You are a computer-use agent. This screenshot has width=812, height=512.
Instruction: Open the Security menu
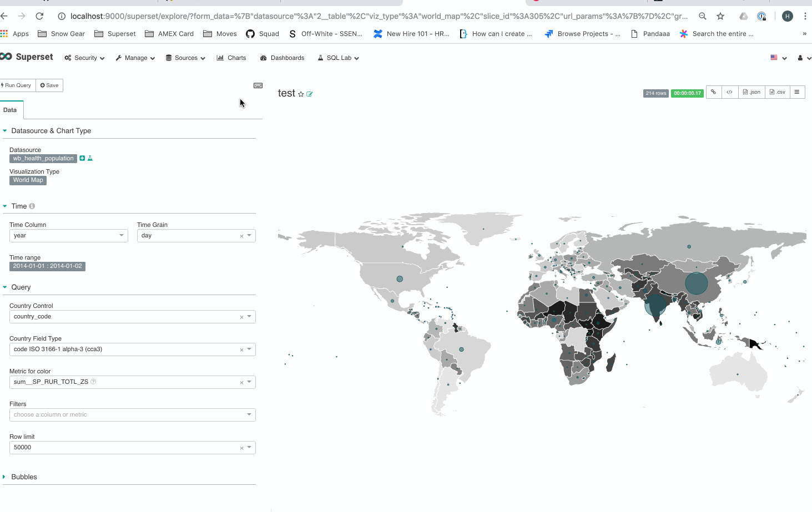84,58
